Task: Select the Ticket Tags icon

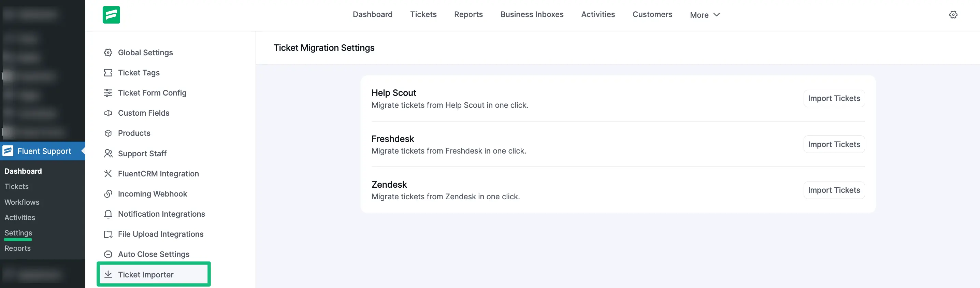Action: coord(109,73)
